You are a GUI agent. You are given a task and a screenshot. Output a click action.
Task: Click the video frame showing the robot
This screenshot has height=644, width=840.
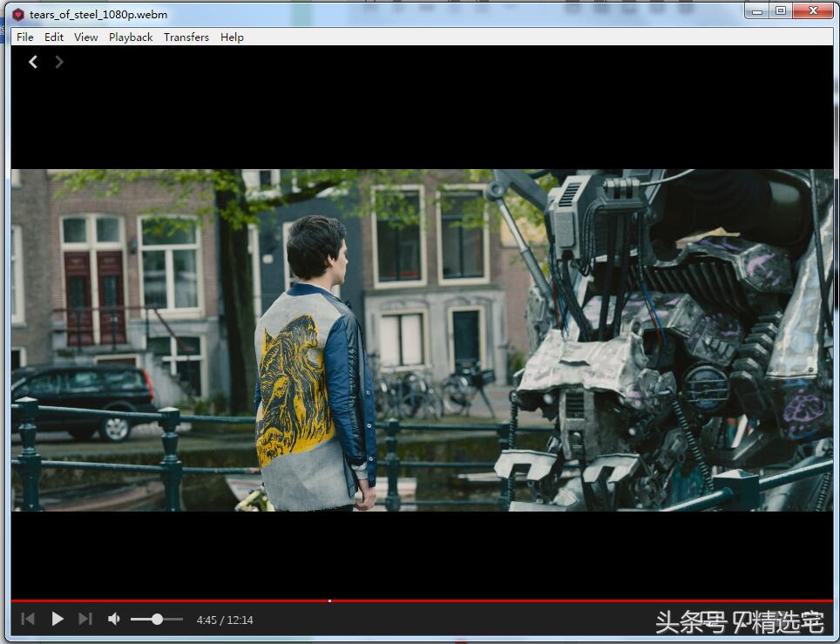point(422,340)
